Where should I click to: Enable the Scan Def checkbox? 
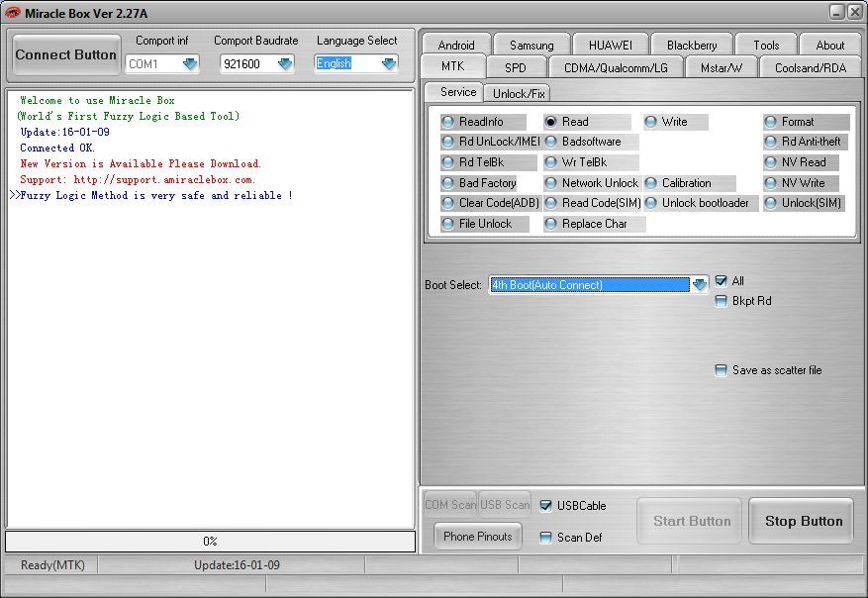coord(545,537)
